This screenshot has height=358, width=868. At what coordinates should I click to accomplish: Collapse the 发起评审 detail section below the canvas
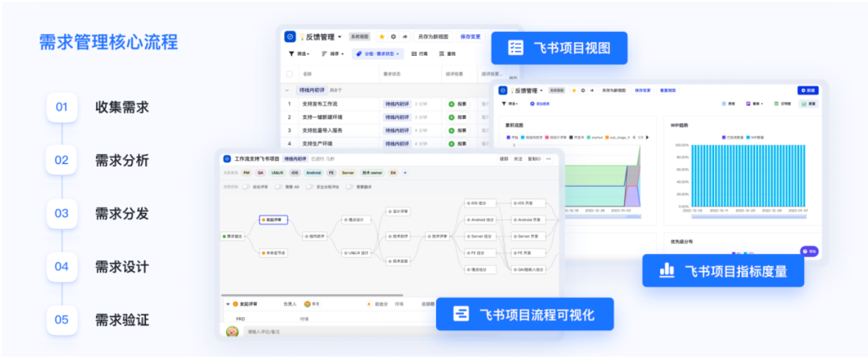click(228, 304)
